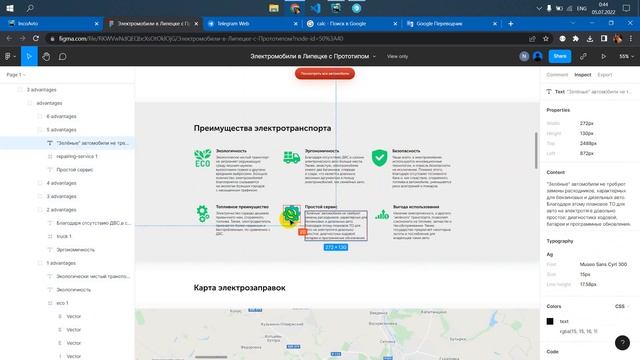Screen dimensions: 640x360
Task: Switch to the Google Переводчик tab
Action: pyautogui.click(x=451, y=24)
